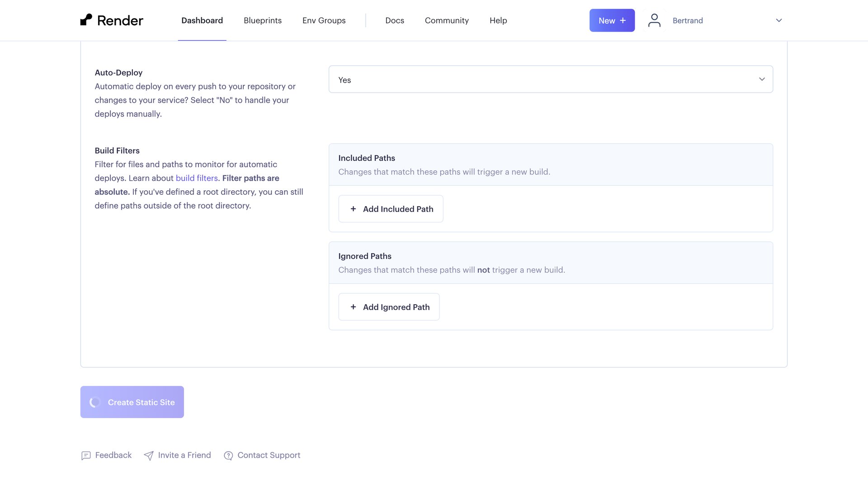Click the loading spinner on Create Static Site

click(94, 402)
